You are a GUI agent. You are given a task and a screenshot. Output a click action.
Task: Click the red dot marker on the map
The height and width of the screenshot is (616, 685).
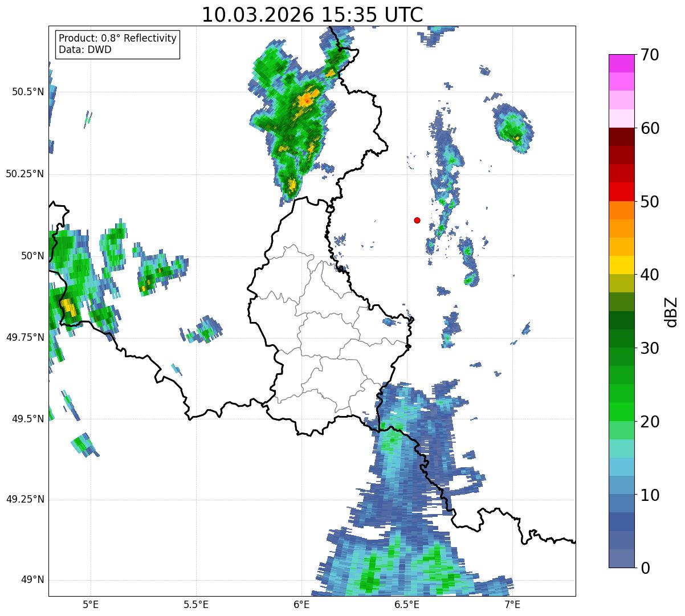pos(417,221)
